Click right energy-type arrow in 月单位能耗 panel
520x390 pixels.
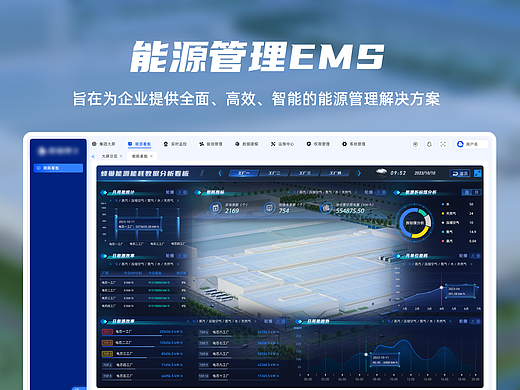click(x=471, y=264)
